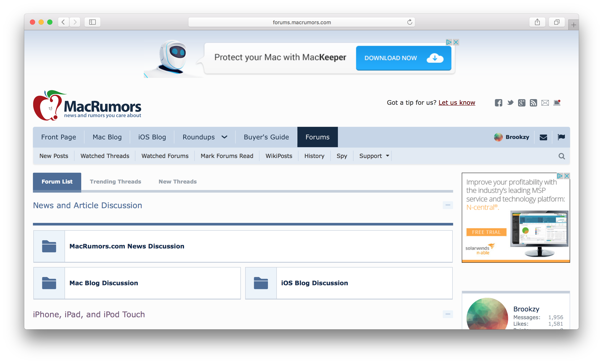
Task: Open MacRumors Twitter bird icon
Action: [510, 103]
